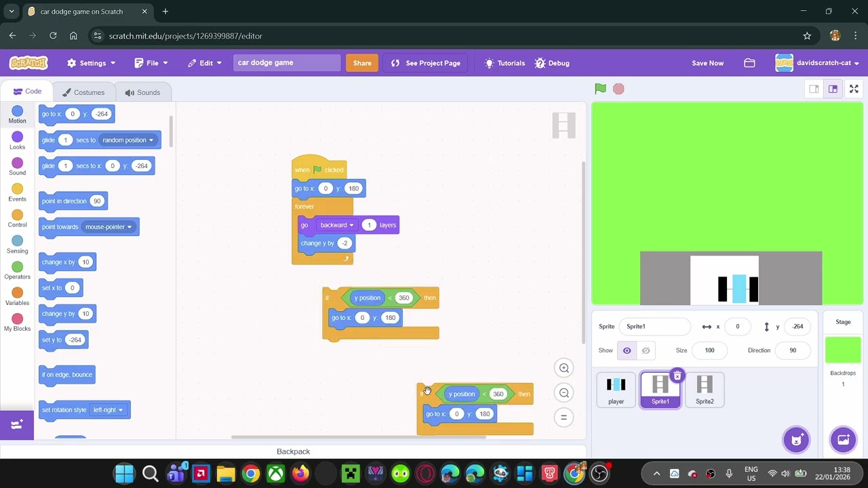Hide the sprite with crossed-eye icon
The height and width of the screenshot is (488, 868).
[646, 350]
